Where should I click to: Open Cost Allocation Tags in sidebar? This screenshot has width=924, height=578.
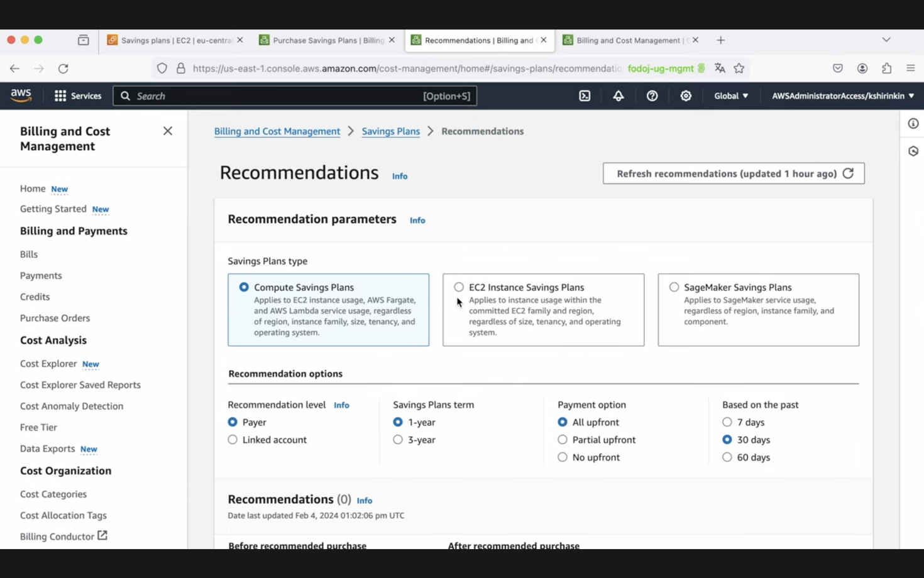click(x=63, y=516)
